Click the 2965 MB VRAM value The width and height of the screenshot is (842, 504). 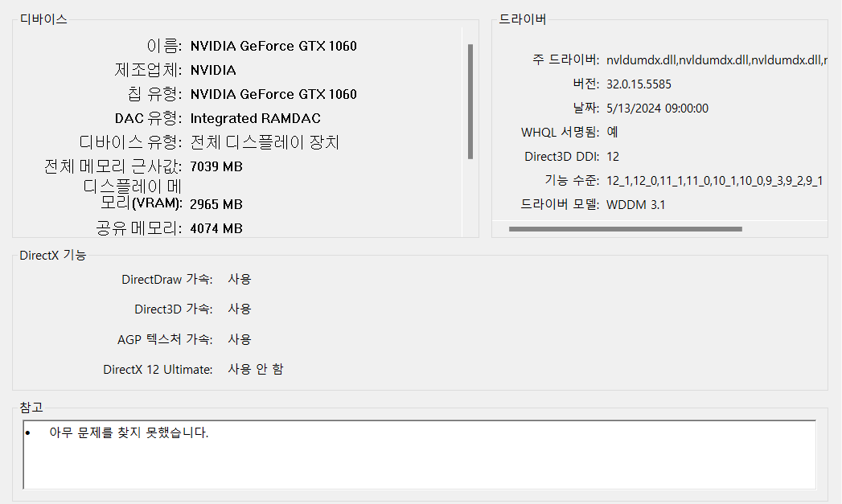[216, 204]
